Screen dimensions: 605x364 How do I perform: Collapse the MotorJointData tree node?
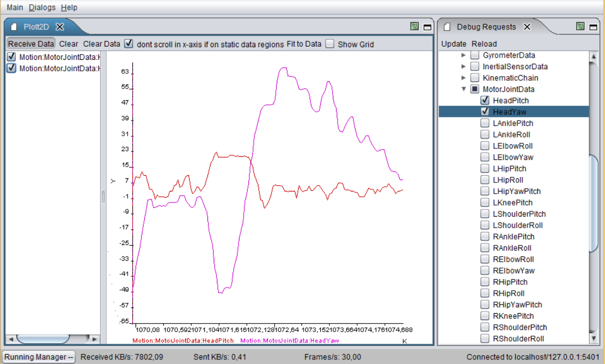[464, 89]
